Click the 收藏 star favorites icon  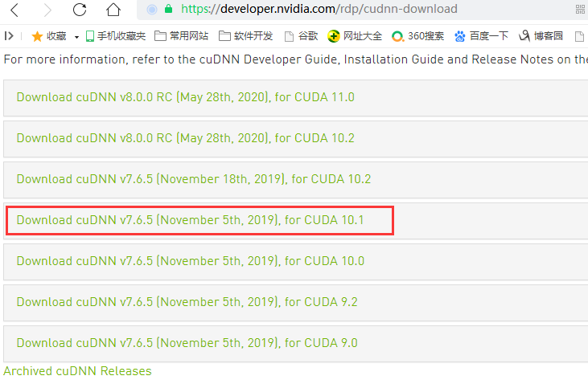(37, 36)
